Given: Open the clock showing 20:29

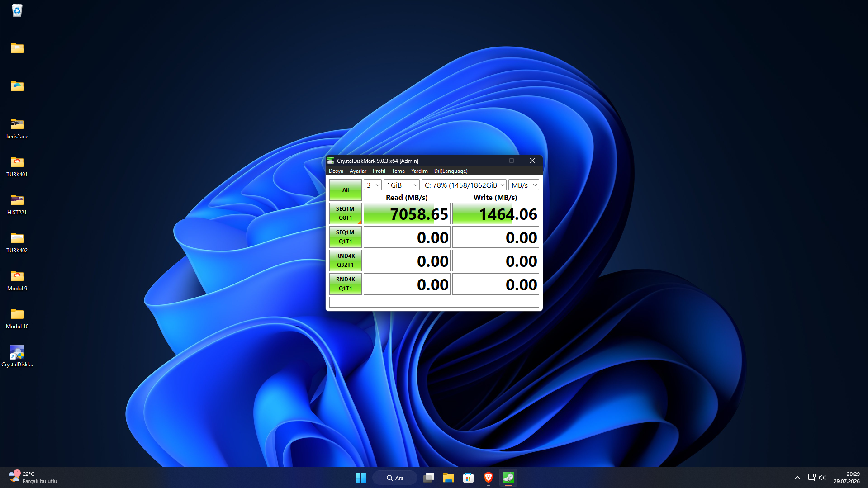Looking at the screenshot, I should pos(846,478).
